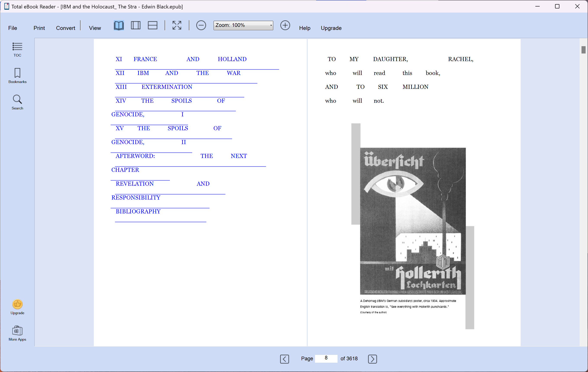Viewport: 588px width, 372px height.
Task: Go to the previous page arrow
Action: click(x=284, y=359)
